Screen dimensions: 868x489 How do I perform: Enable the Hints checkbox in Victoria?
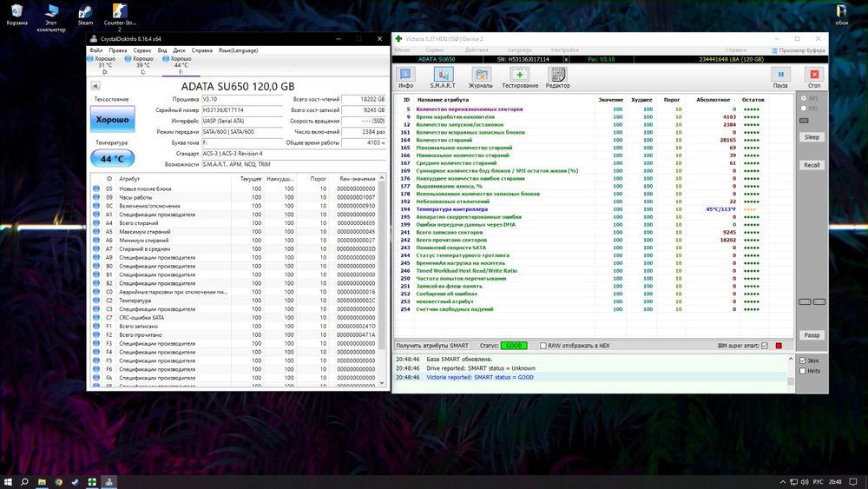tap(803, 371)
